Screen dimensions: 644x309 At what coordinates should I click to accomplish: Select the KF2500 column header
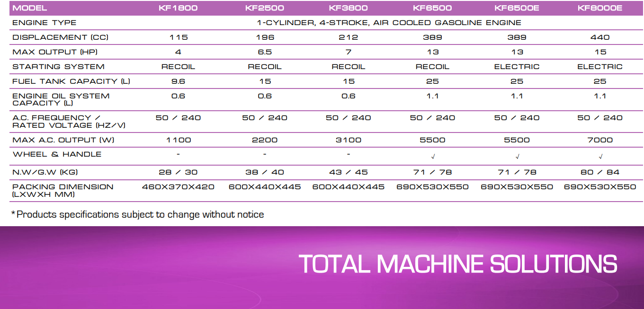(x=264, y=8)
